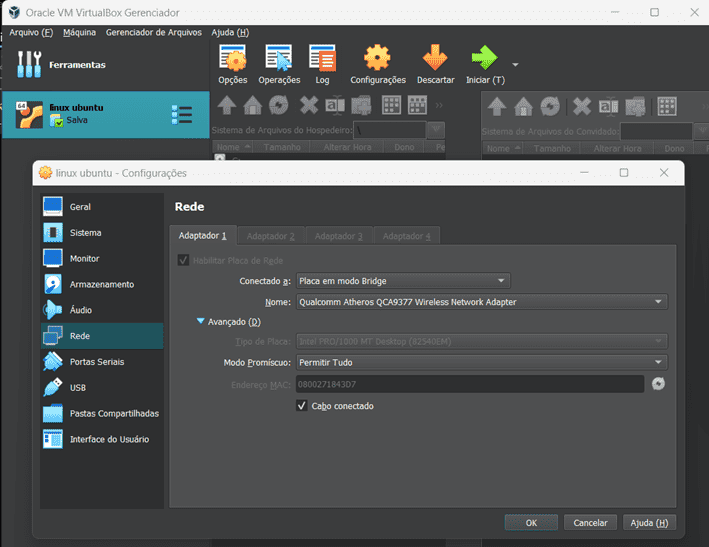Select Armazenamento in the settings sidebar
The width and height of the screenshot is (709, 547).
click(101, 284)
